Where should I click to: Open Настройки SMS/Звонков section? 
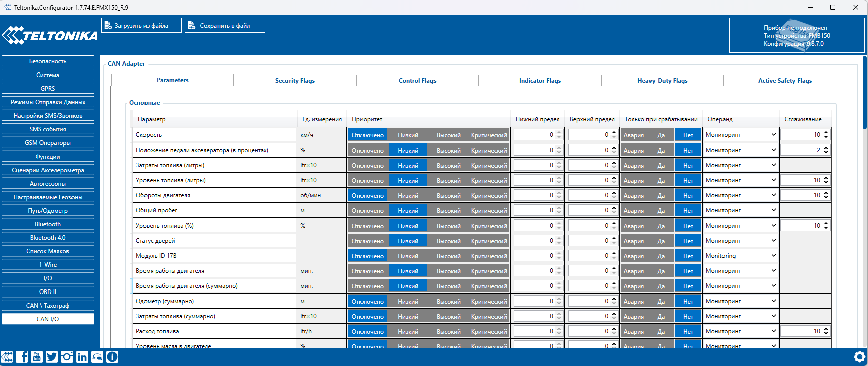(48, 116)
